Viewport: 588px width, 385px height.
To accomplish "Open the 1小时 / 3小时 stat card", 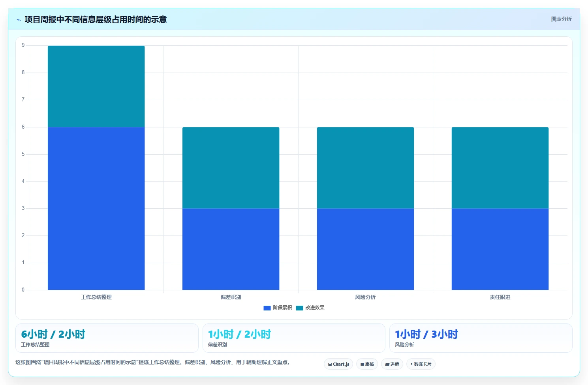I will coord(481,338).
